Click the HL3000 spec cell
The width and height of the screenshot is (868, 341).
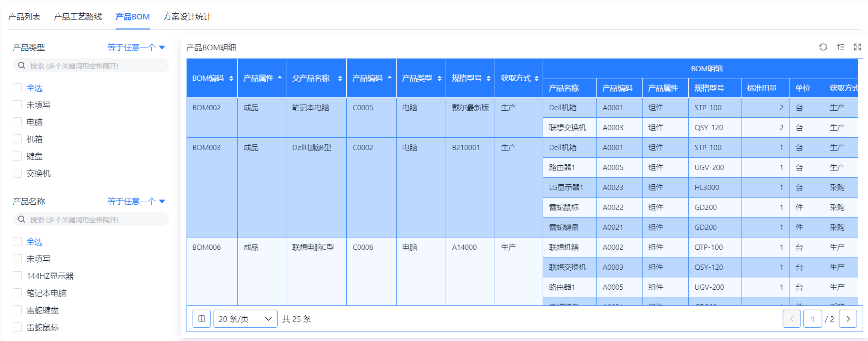click(715, 187)
